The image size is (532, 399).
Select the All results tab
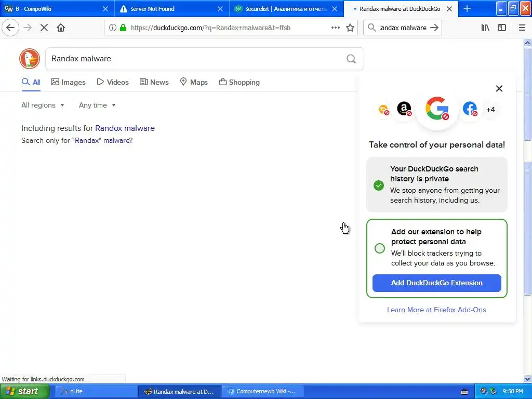pos(31,82)
